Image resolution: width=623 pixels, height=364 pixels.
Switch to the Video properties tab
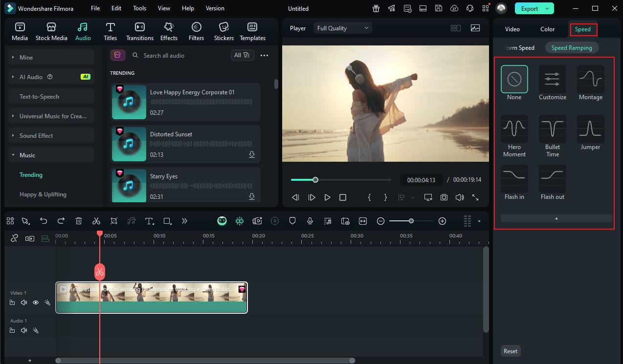tap(512, 29)
